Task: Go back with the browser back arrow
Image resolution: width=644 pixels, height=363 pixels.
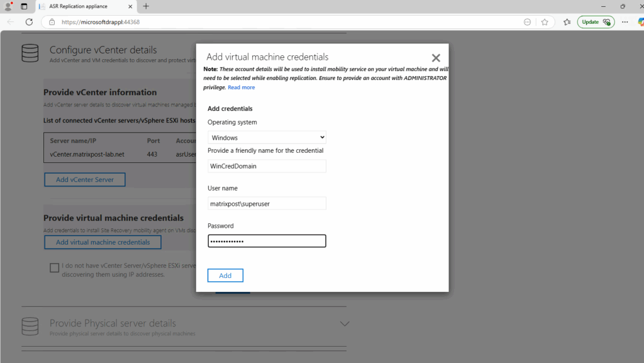Action: [x=11, y=22]
